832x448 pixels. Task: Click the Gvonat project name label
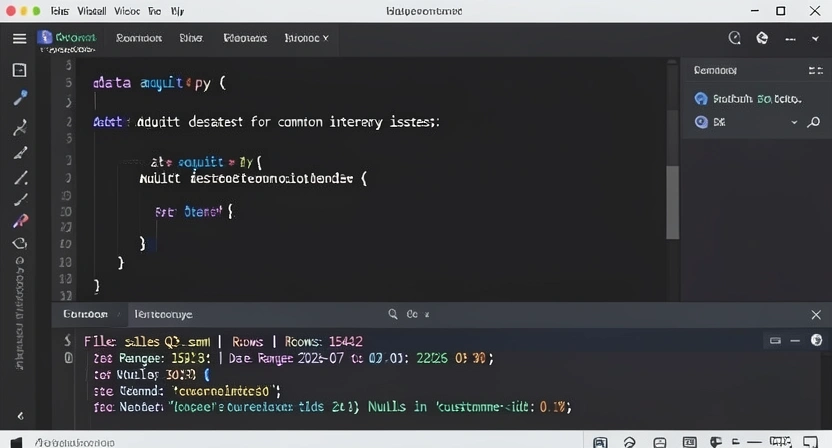(75, 38)
